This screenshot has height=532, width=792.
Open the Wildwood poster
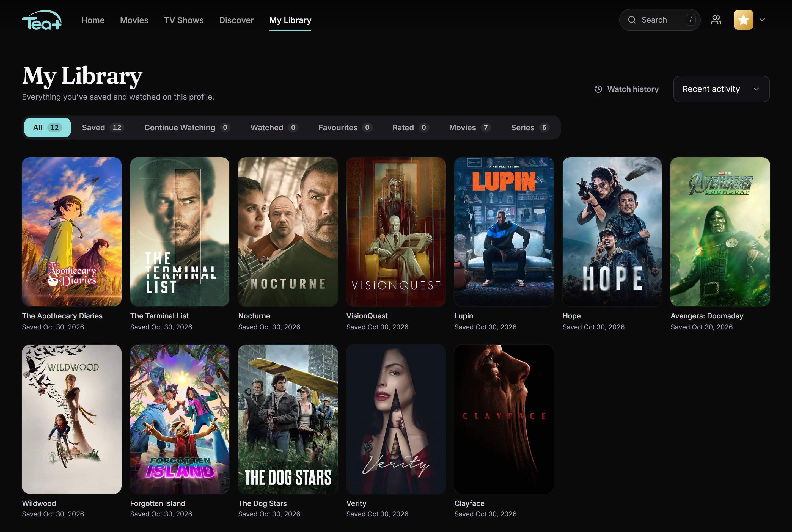[71, 419]
